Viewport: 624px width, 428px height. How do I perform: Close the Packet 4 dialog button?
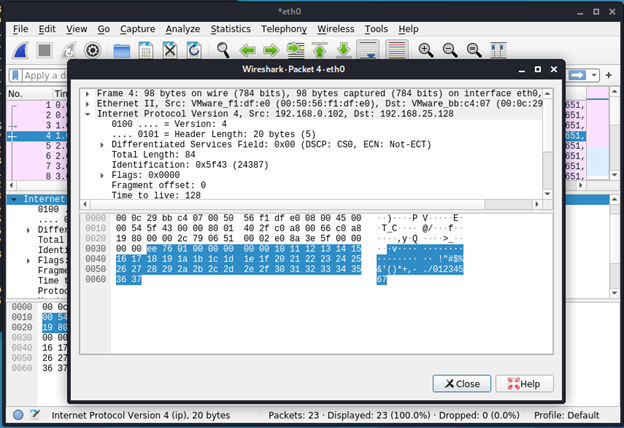click(x=462, y=383)
